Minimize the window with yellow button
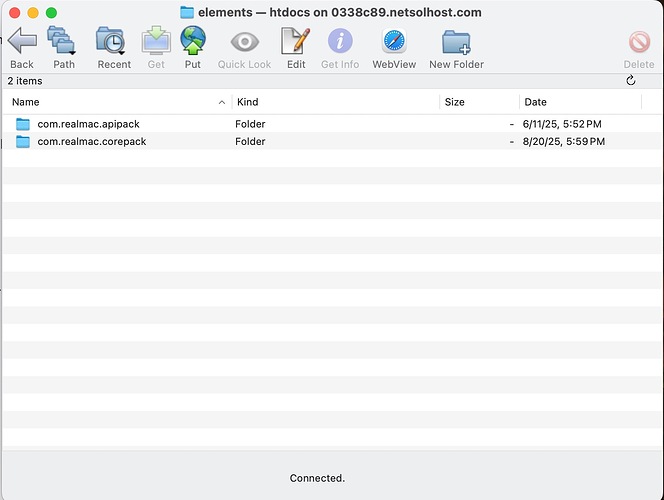Viewport: 664px width, 500px height. (33, 13)
